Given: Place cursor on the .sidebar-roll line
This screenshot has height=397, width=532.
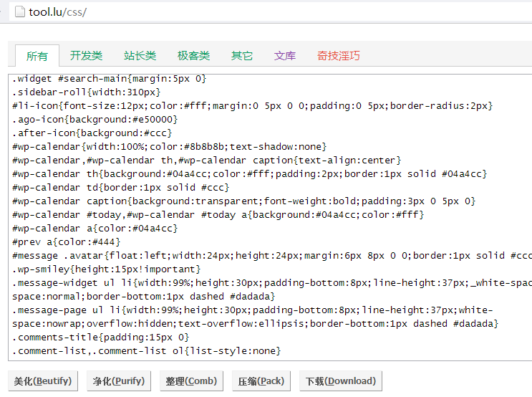Looking at the screenshot, I should coord(86,92).
